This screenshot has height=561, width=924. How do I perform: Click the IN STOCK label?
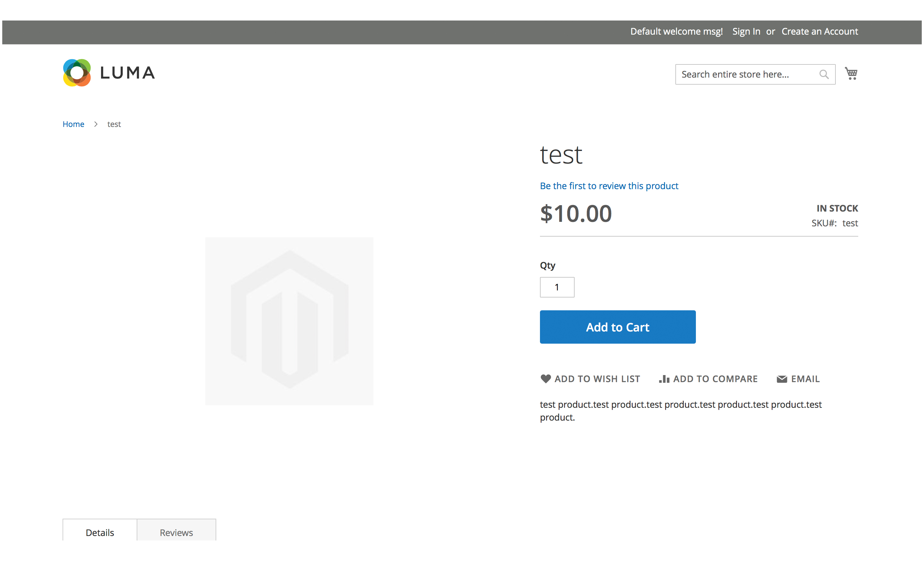point(837,208)
